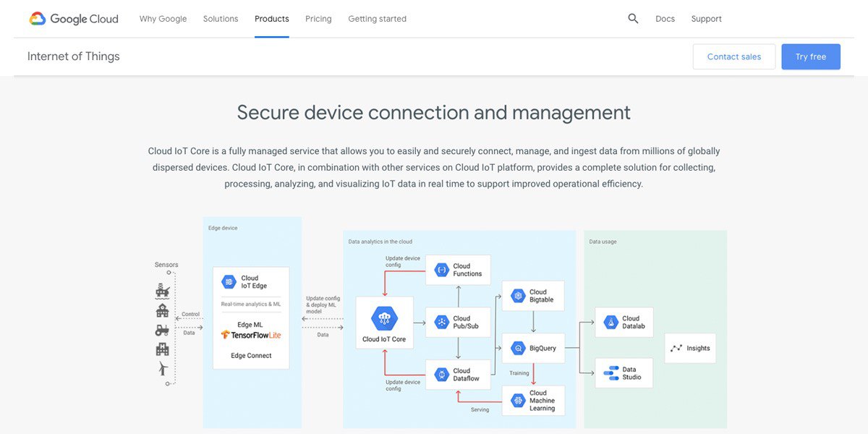Click Secure device connection and management heading
Screen dimensions: 868x434
(x=434, y=112)
